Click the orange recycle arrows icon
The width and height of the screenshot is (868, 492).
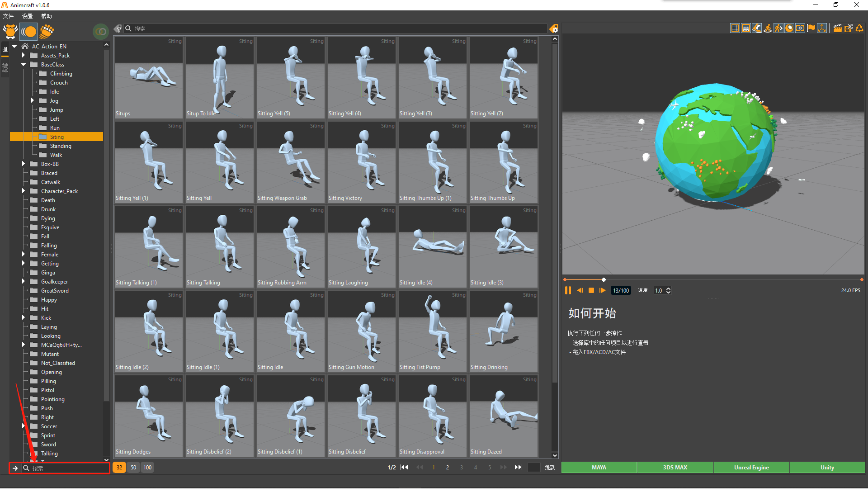tap(859, 28)
